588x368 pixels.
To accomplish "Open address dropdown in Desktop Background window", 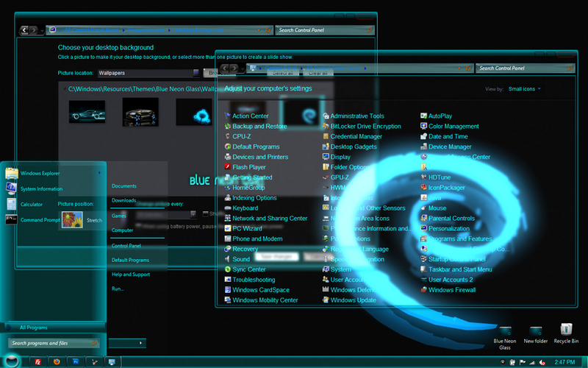I will pos(259,30).
